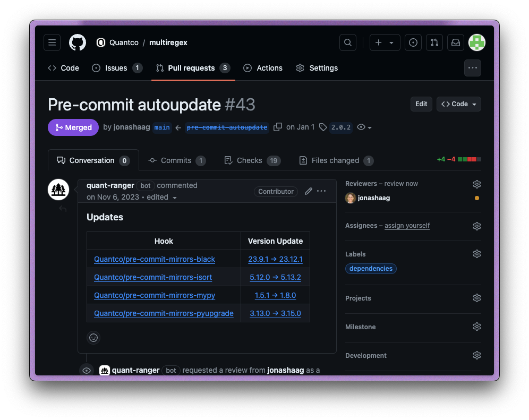
Task: Open Quantco/pre-commit-mirrors-mypy link
Action: pyautogui.click(x=155, y=295)
